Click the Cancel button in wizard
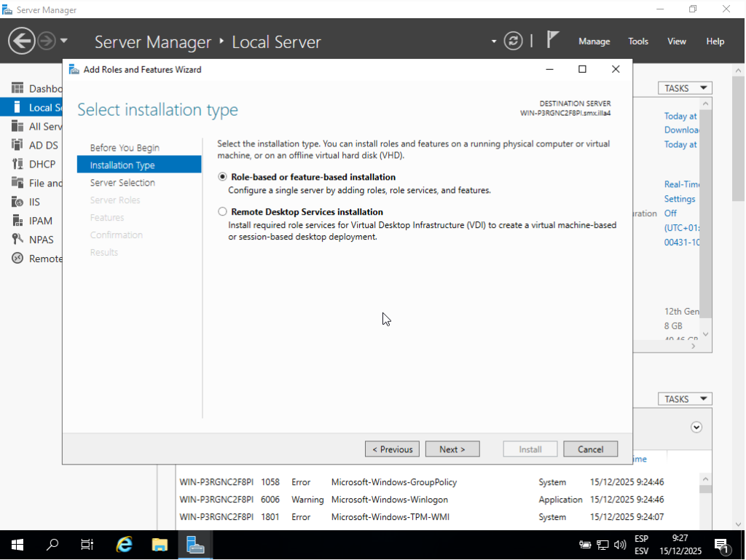Image resolution: width=746 pixels, height=560 pixels. [x=590, y=449]
